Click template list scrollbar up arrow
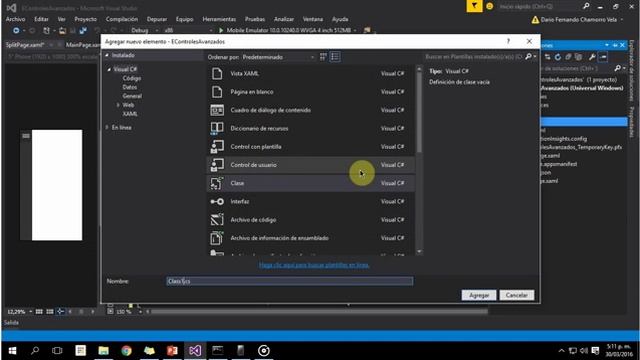The image size is (640, 360). (x=419, y=69)
